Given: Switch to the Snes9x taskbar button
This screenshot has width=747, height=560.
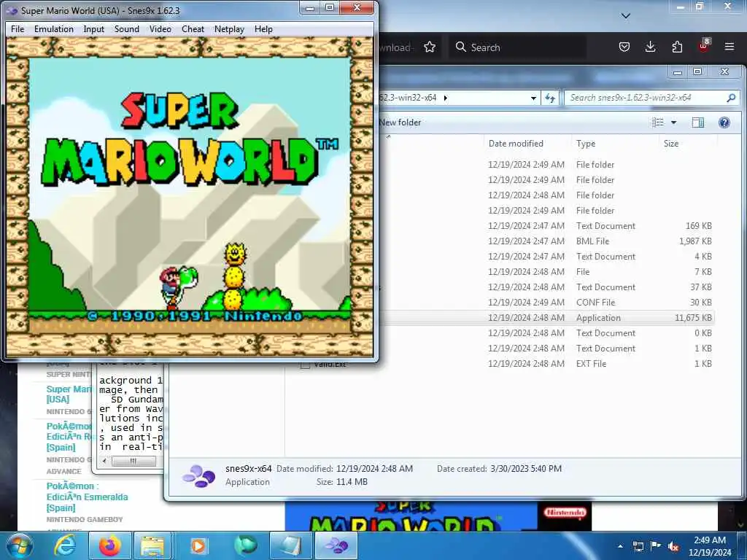Looking at the screenshot, I should tap(336, 545).
